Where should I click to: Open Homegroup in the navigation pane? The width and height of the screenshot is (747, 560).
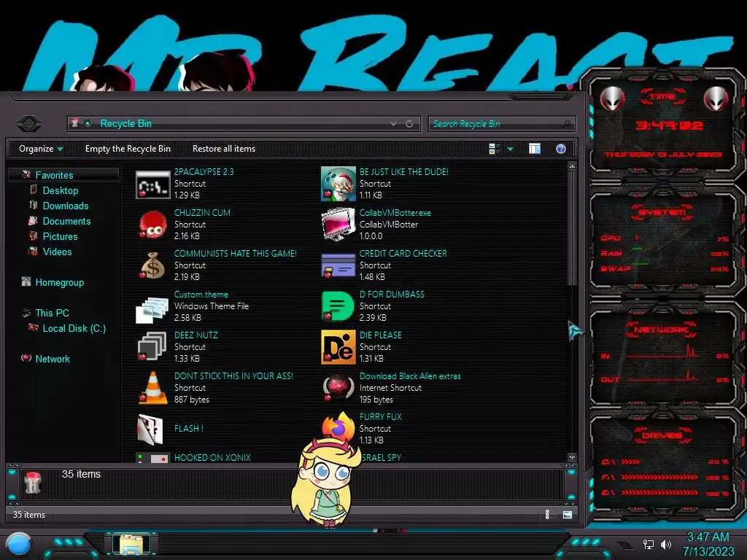click(60, 282)
